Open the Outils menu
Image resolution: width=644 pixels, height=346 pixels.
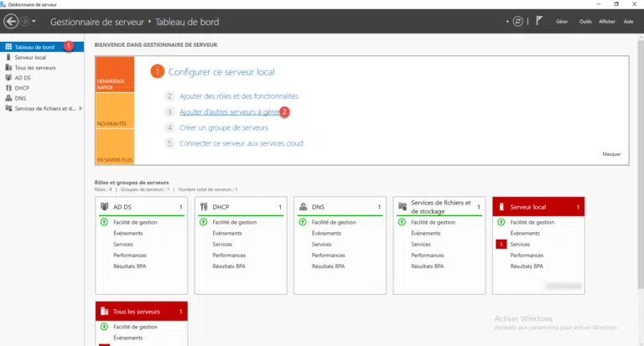pos(585,21)
